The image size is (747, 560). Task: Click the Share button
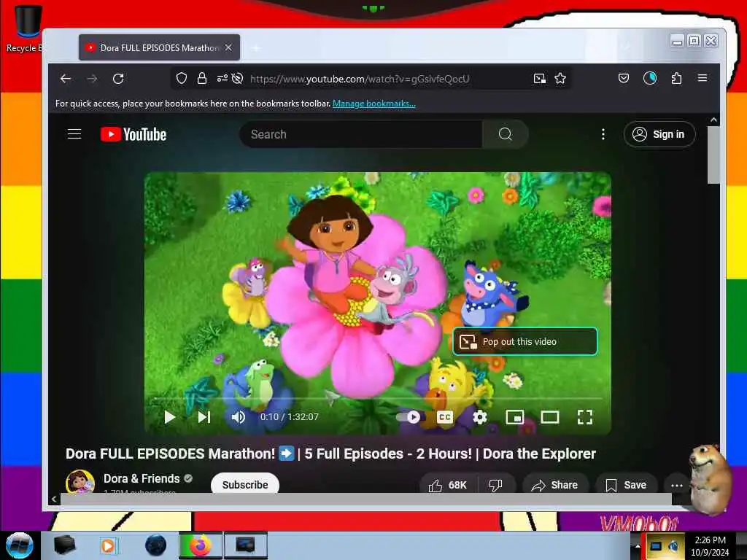point(554,485)
